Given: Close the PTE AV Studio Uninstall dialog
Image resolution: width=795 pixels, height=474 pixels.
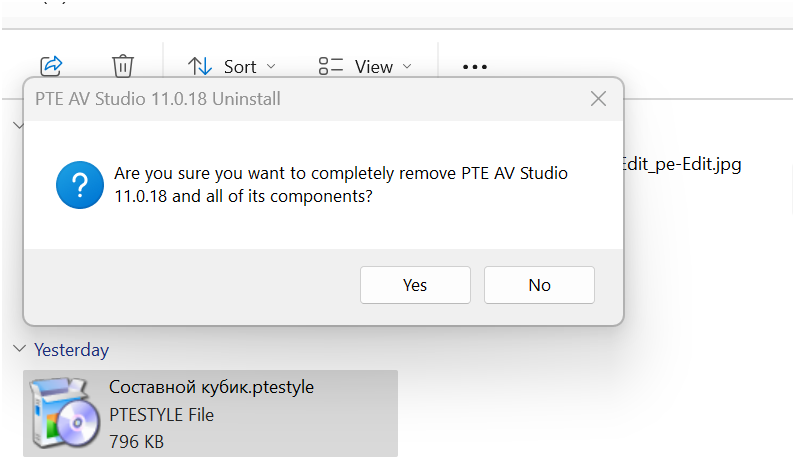Looking at the screenshot, I should (598, 99).
